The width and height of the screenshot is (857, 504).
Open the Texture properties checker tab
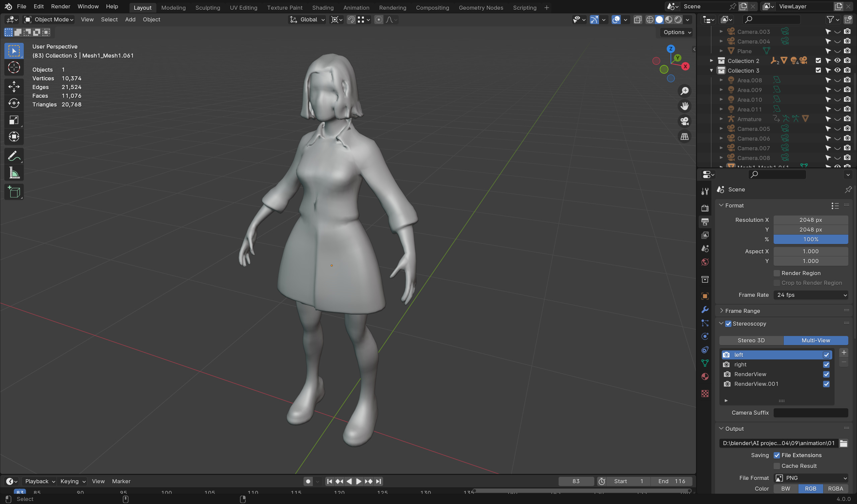(x=705, y=394)
